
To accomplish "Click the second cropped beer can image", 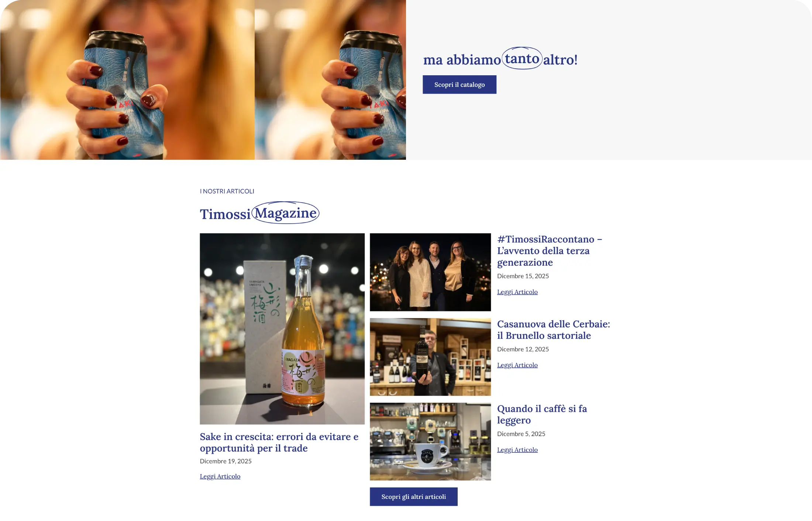I will 330,80.
